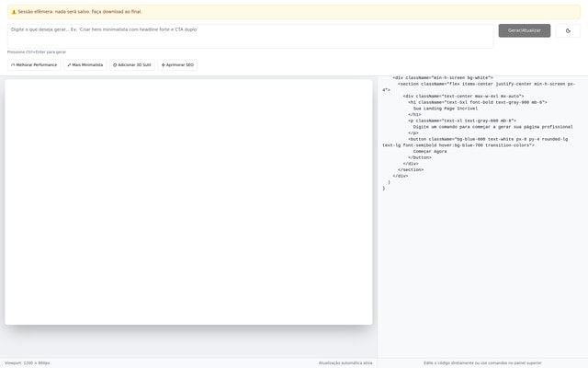Click the 'Atualização automática ativa' status text
Screen dimensions: 588x368
pos(345,362)
